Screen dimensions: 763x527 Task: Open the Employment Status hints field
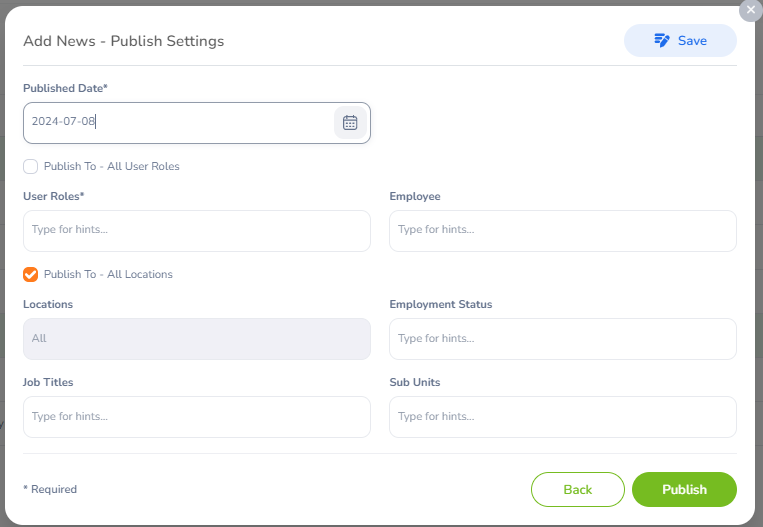point(562,339)
